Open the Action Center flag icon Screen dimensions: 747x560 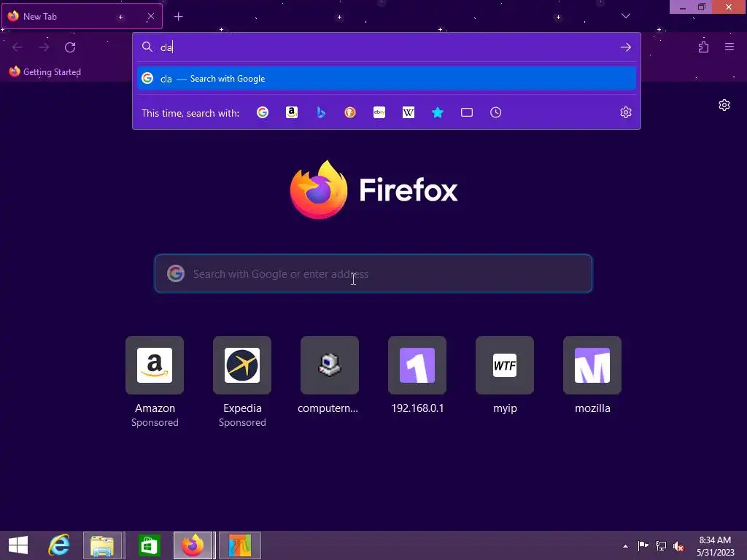(643, 545)
